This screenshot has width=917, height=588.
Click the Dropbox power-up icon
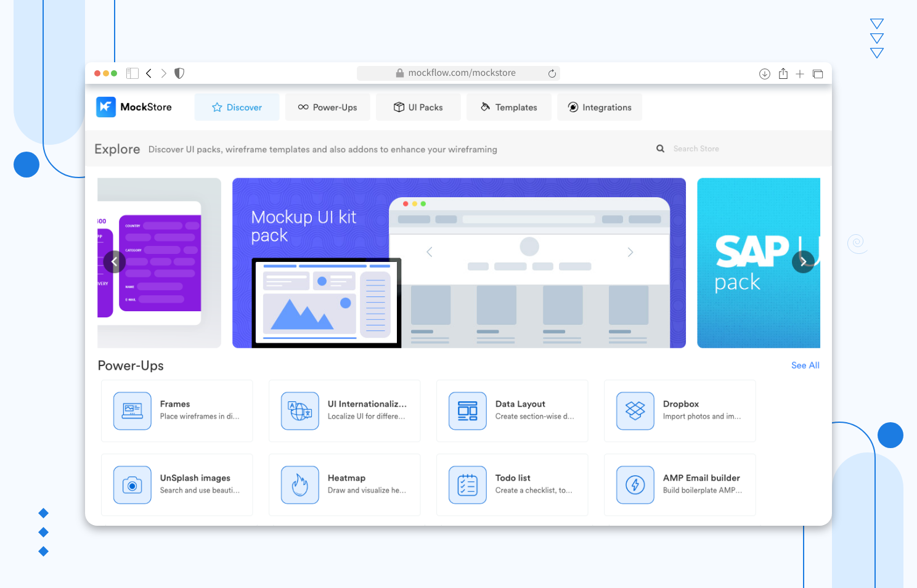pyautogui.click(x=635, y=411)
